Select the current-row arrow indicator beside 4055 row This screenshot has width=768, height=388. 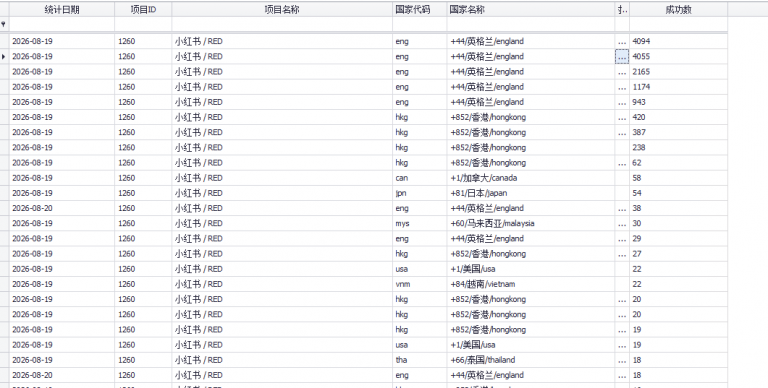(4, 57)
